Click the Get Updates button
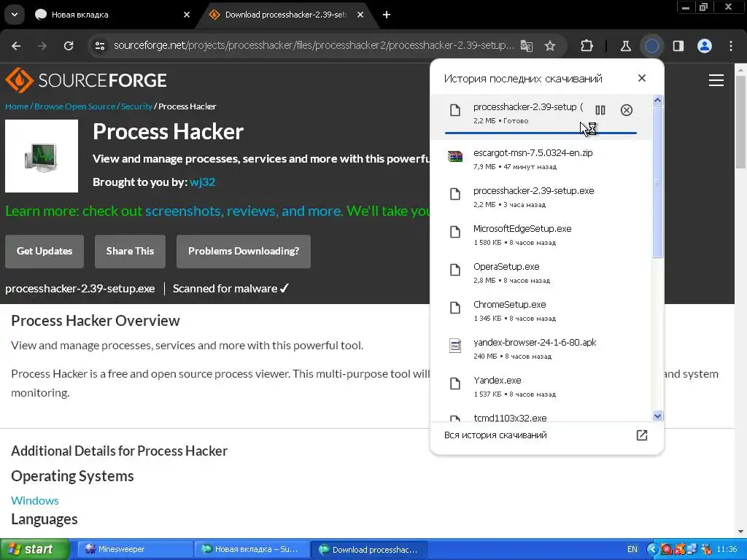 [44, 251]
